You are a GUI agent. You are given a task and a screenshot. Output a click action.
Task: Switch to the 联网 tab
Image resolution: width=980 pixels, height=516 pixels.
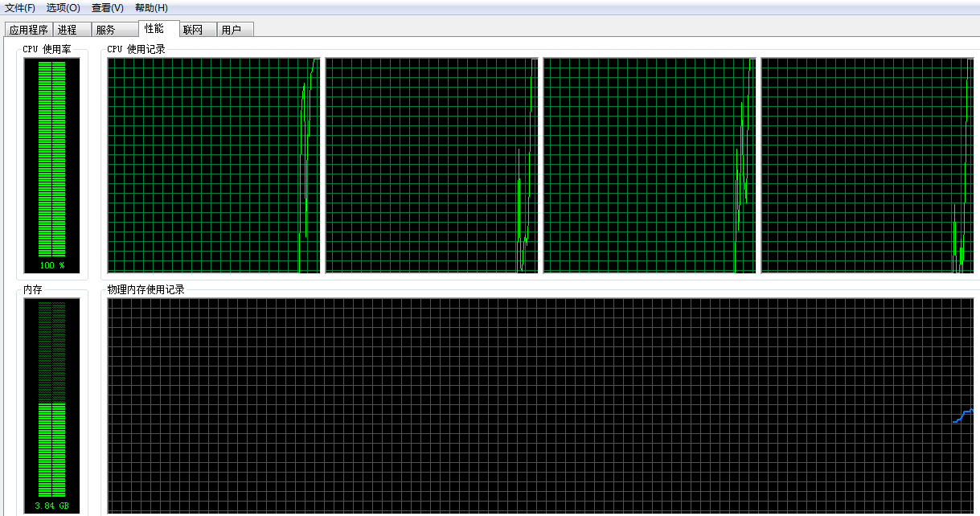click(199, 30)
